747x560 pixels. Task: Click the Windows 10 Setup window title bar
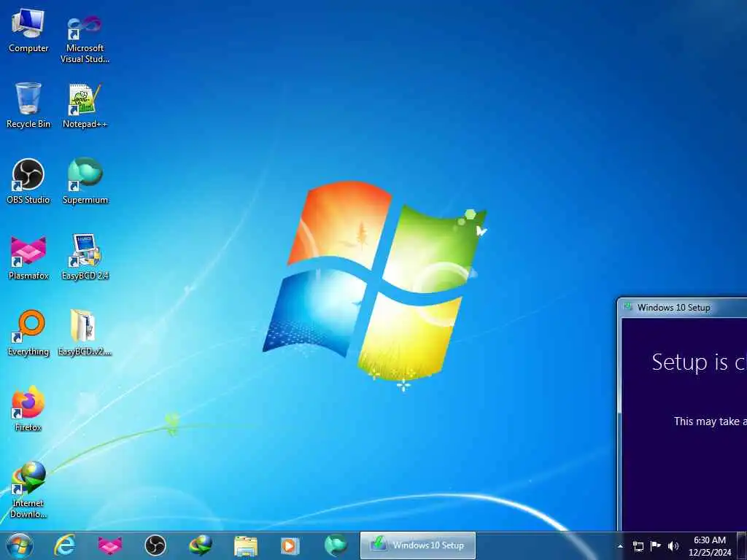[682, 308]
